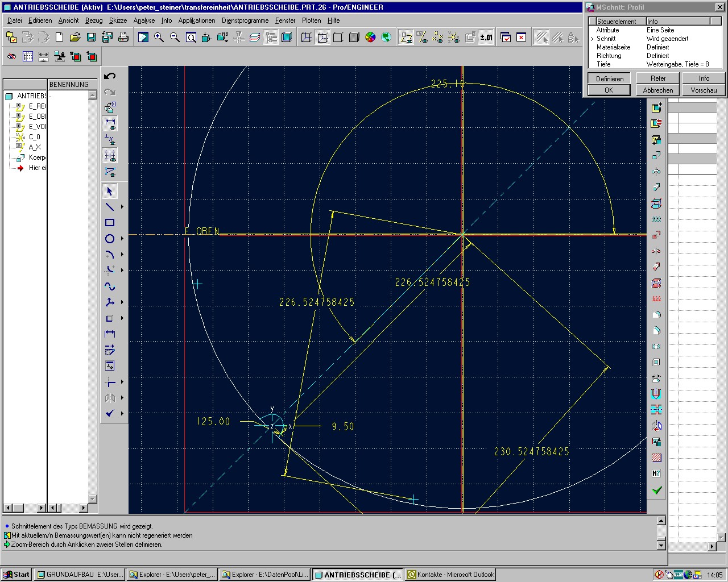728x582 pixels.
Task: Open the Dienstprogramme menu
Action: coord(245,20)
